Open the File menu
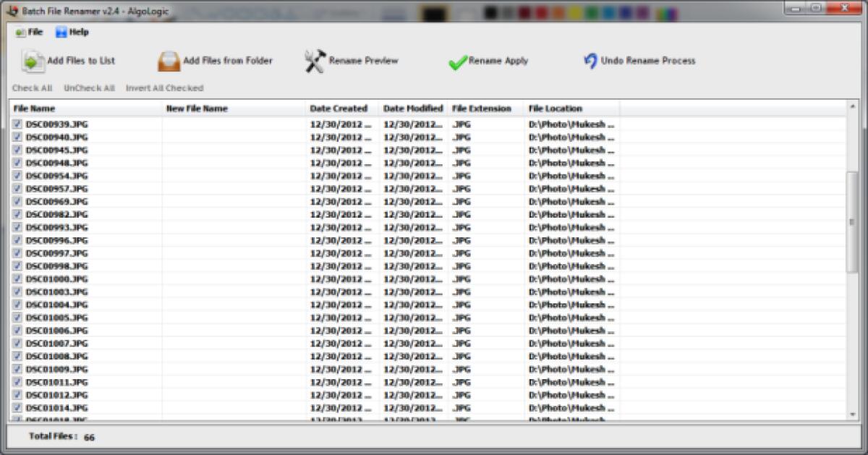 click(27, 32)
